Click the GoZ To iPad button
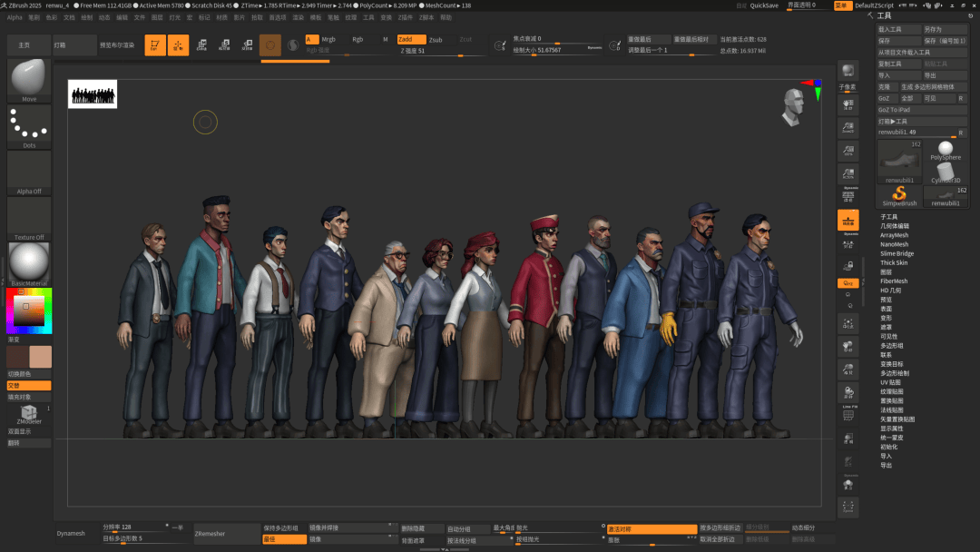 [x=894, y=110]
